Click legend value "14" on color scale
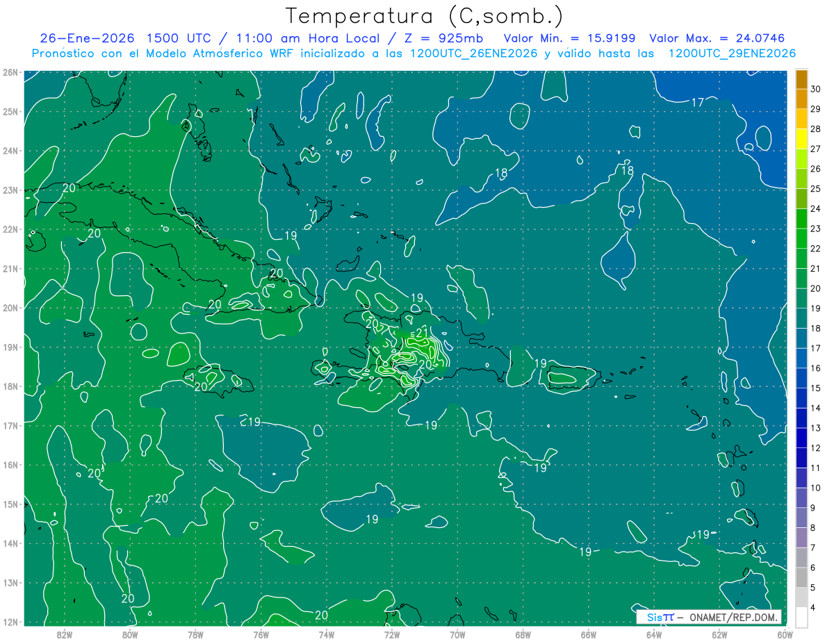Viewport: 834px width, 644px height. (x=816, y=408)
